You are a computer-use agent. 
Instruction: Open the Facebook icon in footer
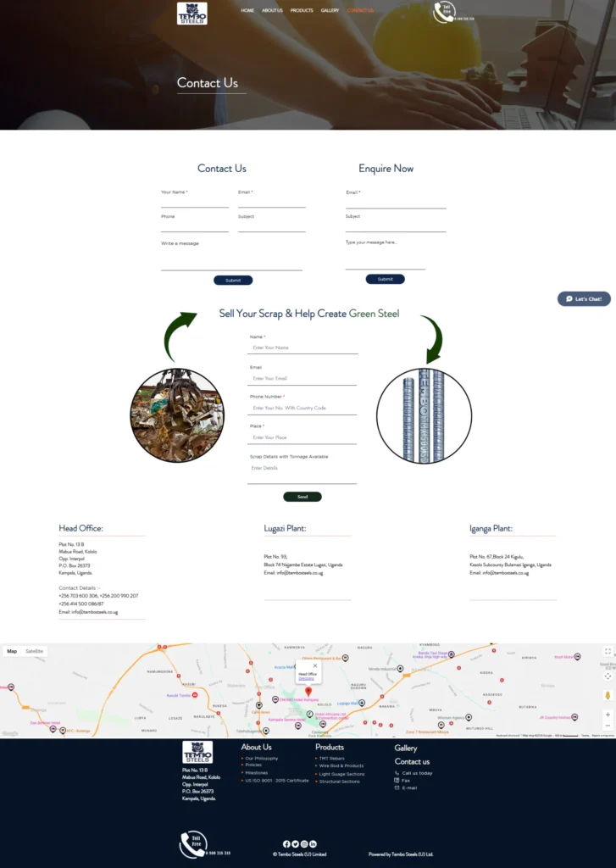[x=286, y=844]
